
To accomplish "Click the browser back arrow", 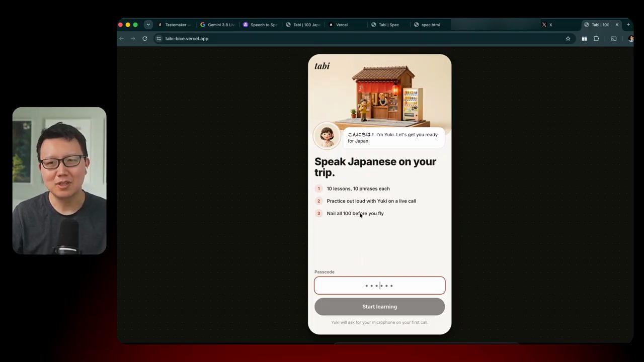I will 121,39.
